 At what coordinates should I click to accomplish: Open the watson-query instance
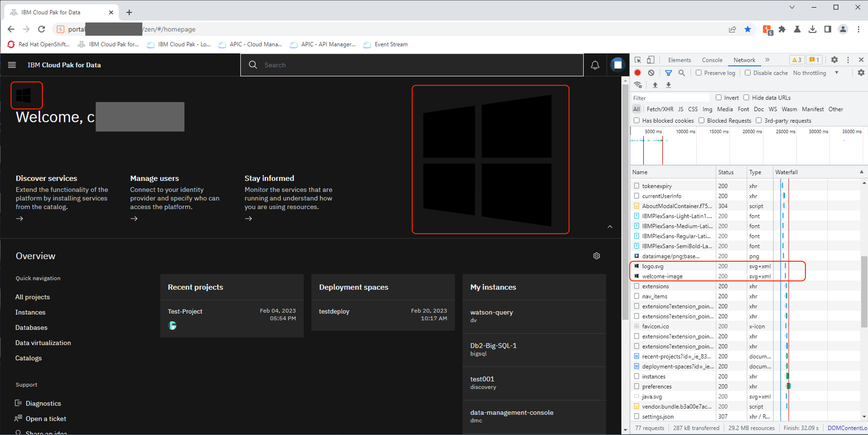coord(491,312)
